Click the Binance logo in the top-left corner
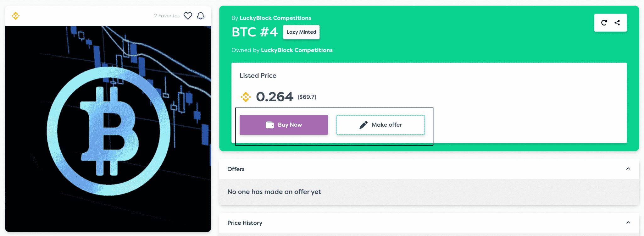Image resolution: width=644 pixels, height=236 pixels. tap(16, 15)
